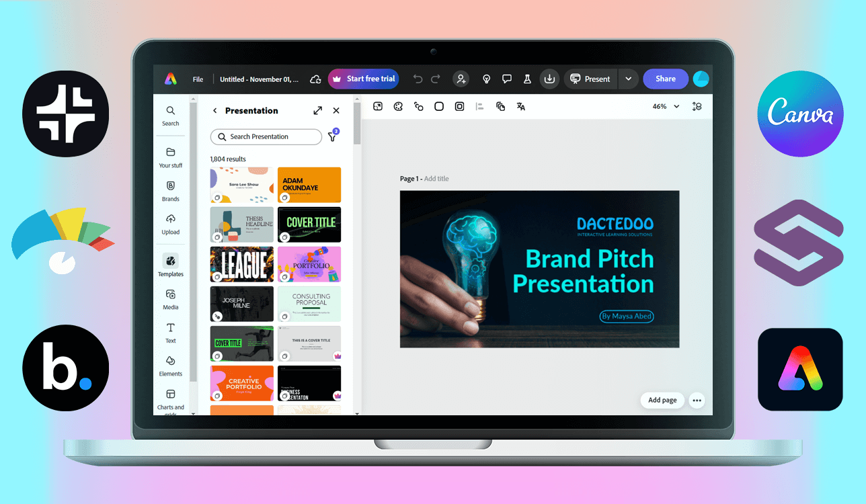Screen dimensions: 866x504
Task: Open the comments speech bubble icon
Action: point(507,79)
